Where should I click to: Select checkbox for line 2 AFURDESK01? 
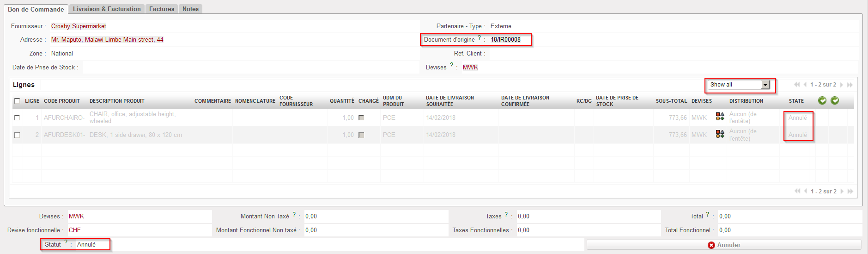point(17,135)
